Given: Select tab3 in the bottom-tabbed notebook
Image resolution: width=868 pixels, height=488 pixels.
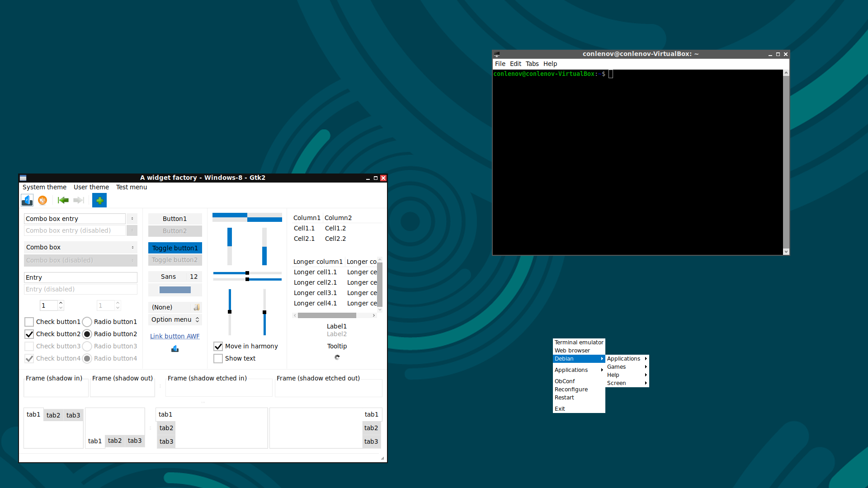Looking at the screenshot, I should pos(135,441).
